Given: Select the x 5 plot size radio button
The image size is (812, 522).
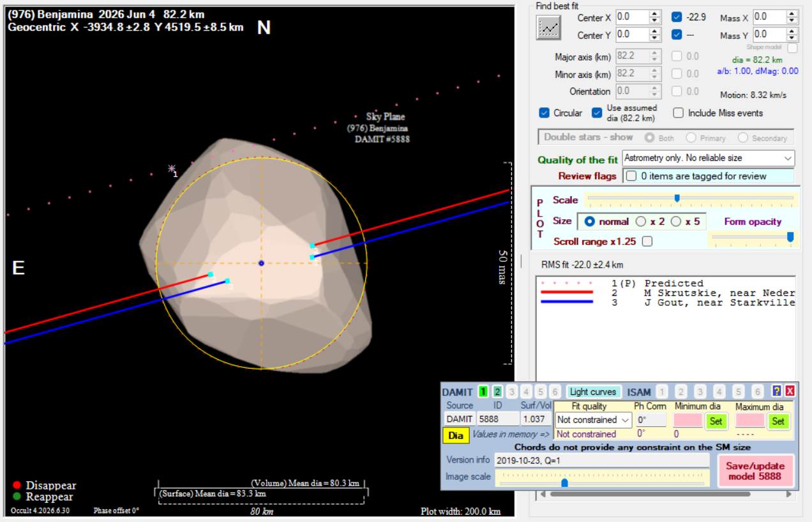Looking at the screenshot, I should point(675,222).
